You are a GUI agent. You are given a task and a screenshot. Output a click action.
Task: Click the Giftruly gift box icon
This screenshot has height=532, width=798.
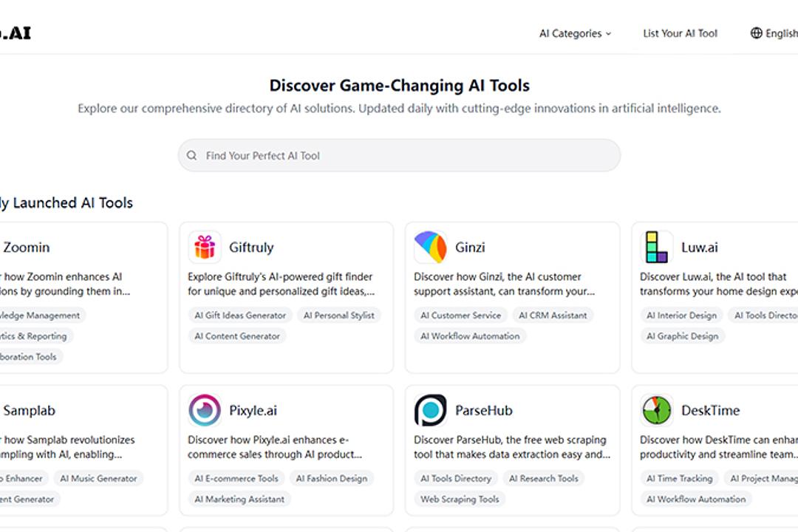click(x=205, y=248)
